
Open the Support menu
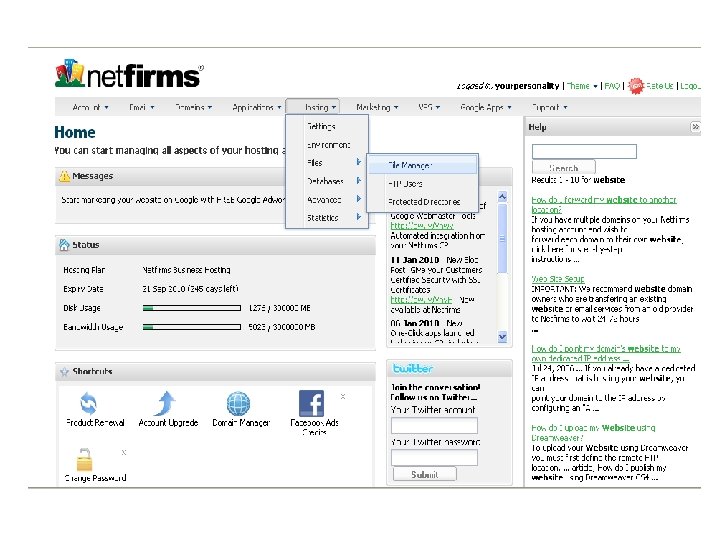click(550, 107)
